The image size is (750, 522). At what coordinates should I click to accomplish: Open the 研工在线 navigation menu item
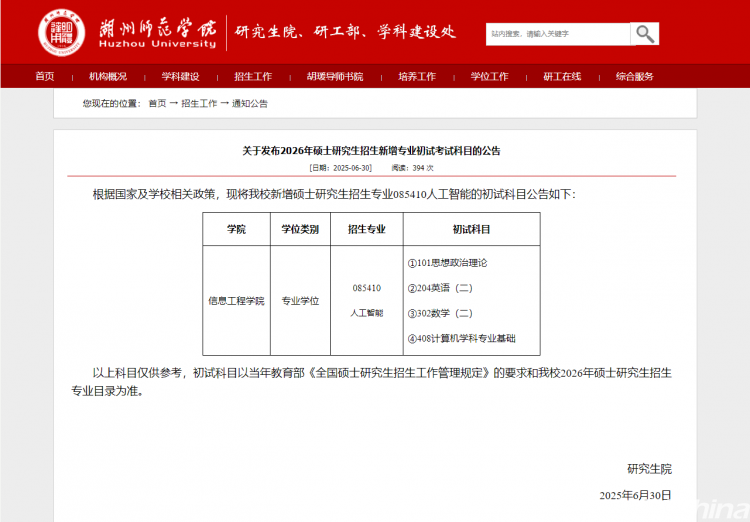tap(562, 77)
